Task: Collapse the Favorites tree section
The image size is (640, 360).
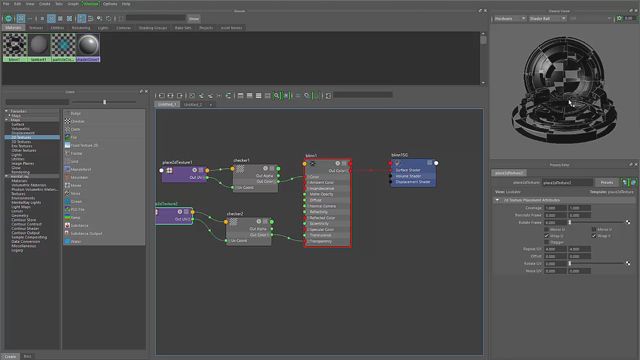Action: [x=6, y=111]
